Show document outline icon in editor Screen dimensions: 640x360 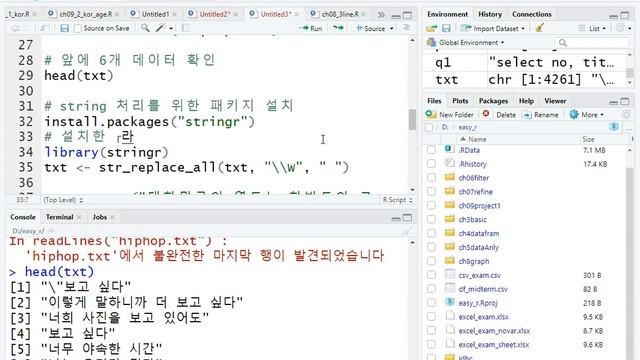pyautogui.click(x=406, y=27)
